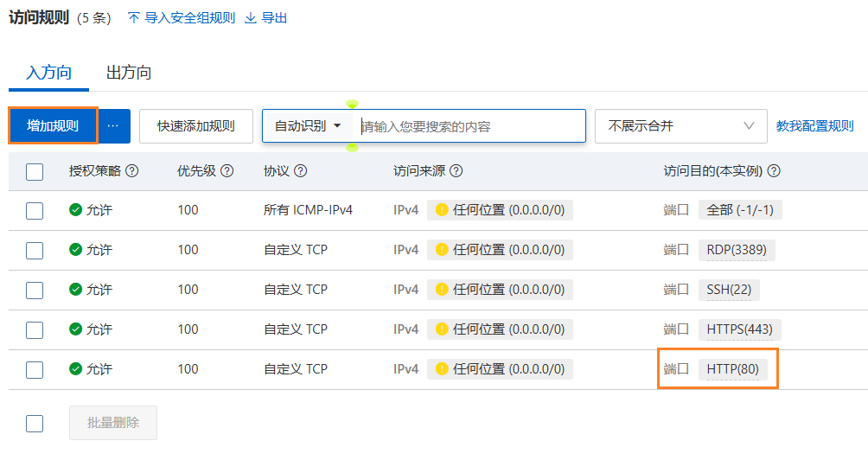Click the RDP(3389) port tag
The width and height of the screenshot is (868, 460).
737,250
